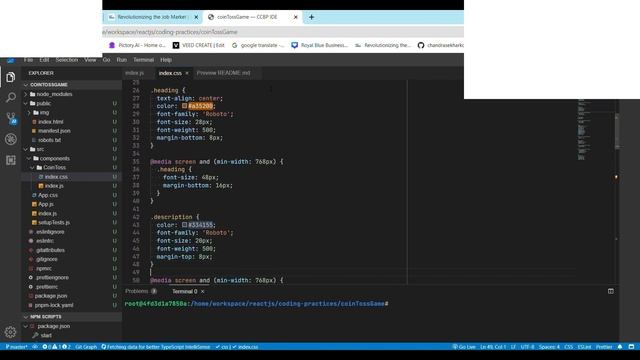Click the Prettier status bar item

coord(604,347)
